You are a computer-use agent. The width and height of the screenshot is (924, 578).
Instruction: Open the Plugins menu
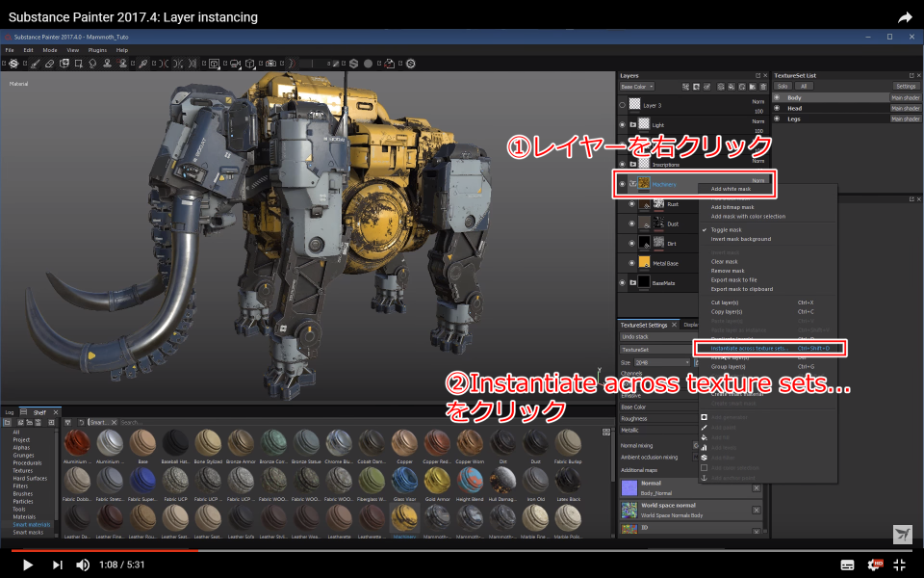click(x=97, y=50)
